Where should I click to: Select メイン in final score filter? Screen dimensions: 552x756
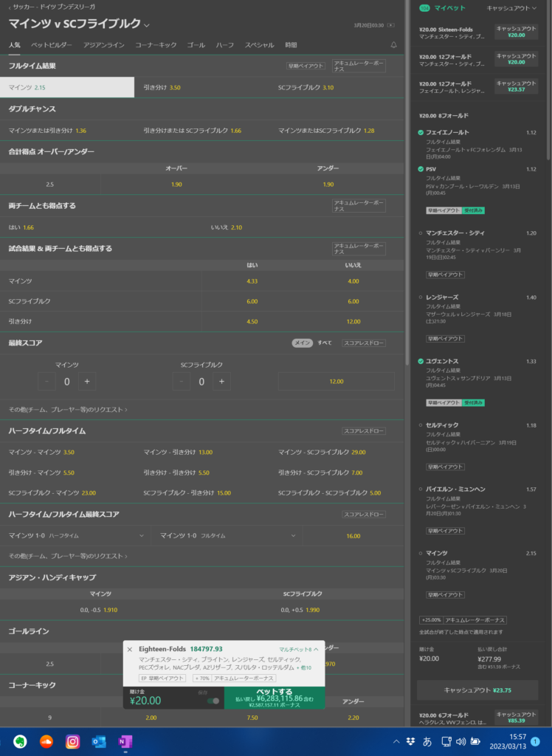(303, 343)
